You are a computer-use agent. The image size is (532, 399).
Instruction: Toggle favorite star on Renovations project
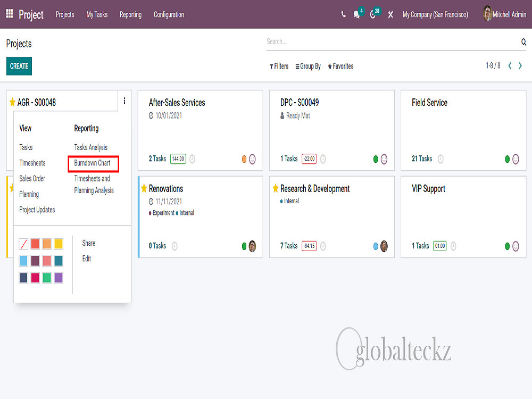tap(144, 188)
